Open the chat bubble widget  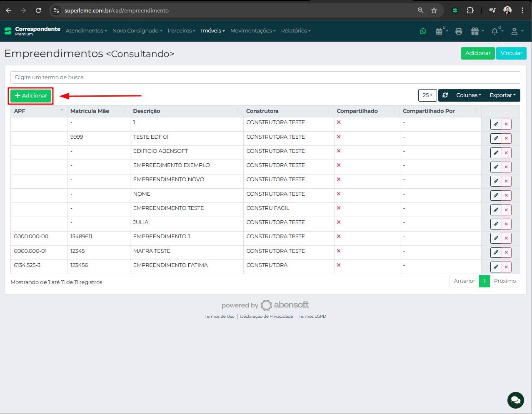(x=515, y=400)
